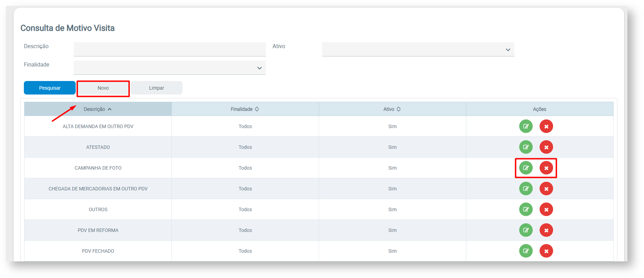The height and width of the screenshot is (278, 644).
Task: Click the Pesquisar button
Action: point(50,88)
